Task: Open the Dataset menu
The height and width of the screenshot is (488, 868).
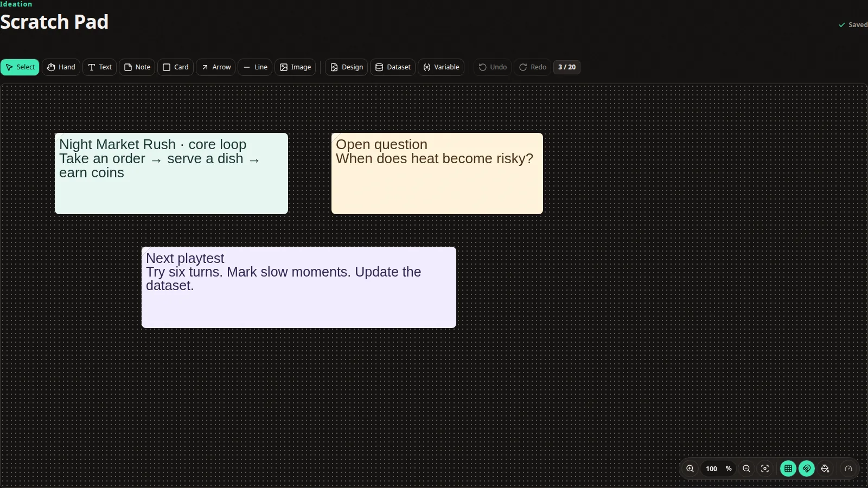Action: [393, 67]
